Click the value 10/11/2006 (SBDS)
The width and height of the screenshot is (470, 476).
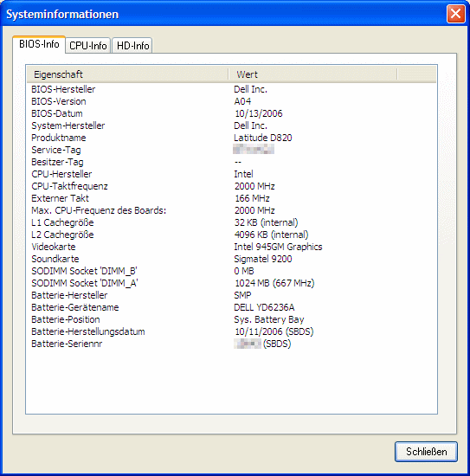coord(274,331)
